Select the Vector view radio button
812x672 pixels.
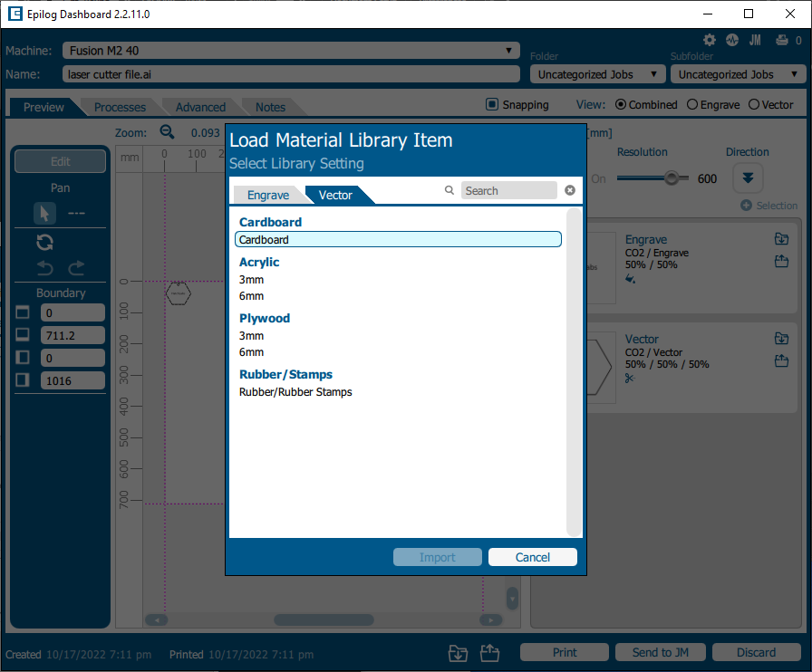753,105
